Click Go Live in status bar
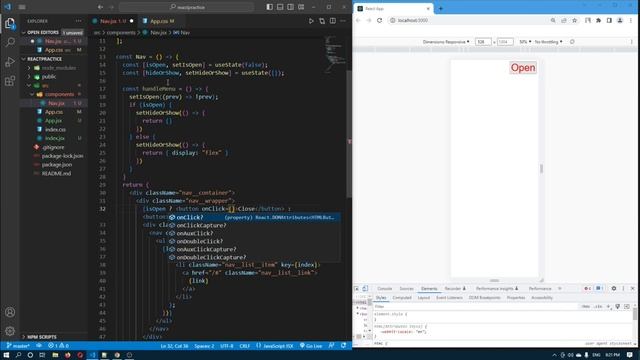The width and height of the screenshot is (640, 360). point(311,346)
